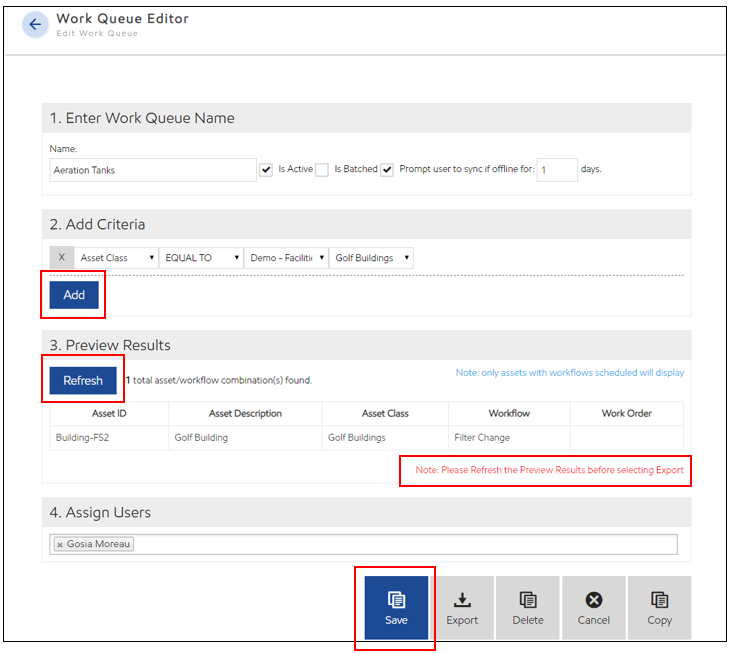This screenshot has height=653, width=729.
Task: Remove Gosia Moreau user tag
Action: (60, 544)
